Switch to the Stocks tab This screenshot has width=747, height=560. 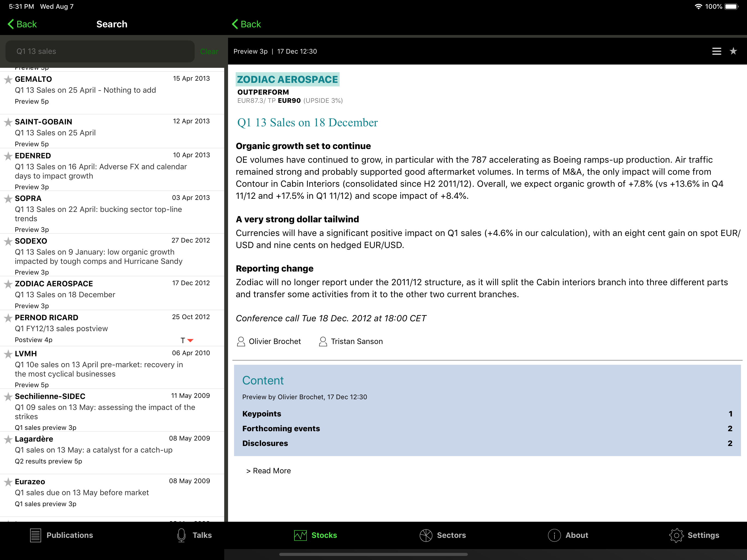(316, 535)
